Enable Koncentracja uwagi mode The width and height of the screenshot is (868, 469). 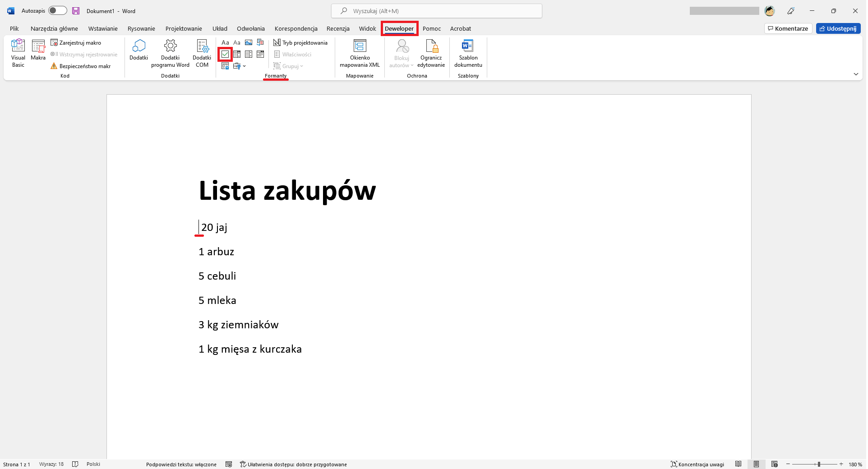697,464
